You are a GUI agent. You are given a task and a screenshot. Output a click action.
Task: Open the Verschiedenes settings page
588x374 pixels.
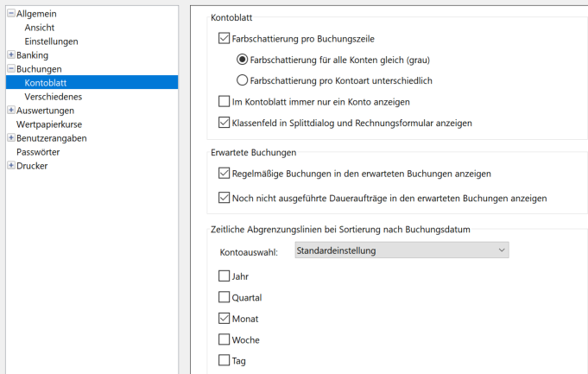[x=54, y=97]
